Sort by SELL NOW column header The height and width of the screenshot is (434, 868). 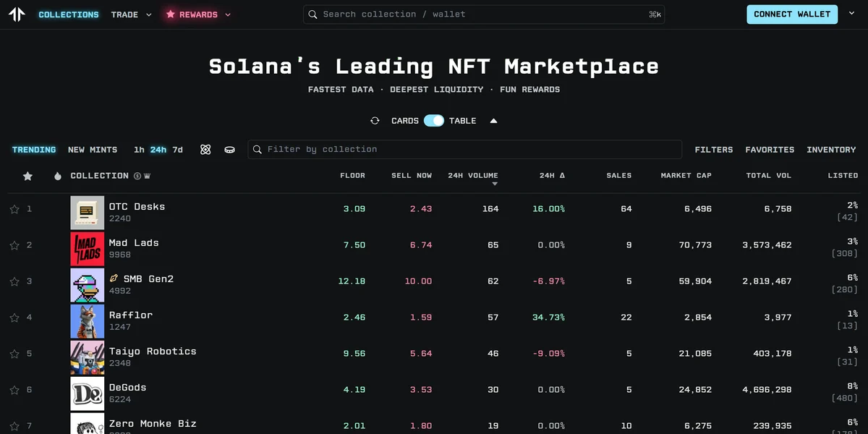412,176
